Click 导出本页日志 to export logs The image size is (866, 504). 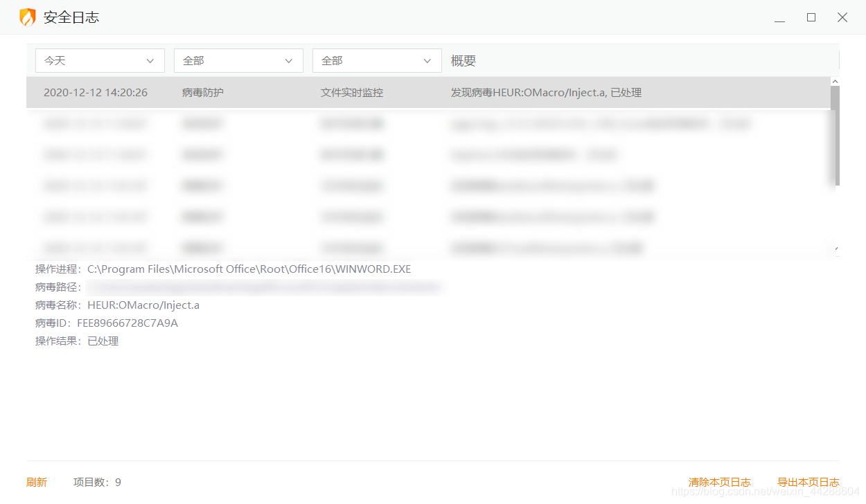click(808, 483)
